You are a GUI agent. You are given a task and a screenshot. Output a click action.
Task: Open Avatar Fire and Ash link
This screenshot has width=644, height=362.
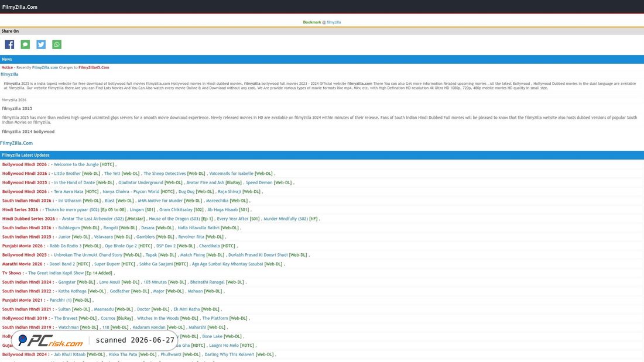[x=205, y=182]
